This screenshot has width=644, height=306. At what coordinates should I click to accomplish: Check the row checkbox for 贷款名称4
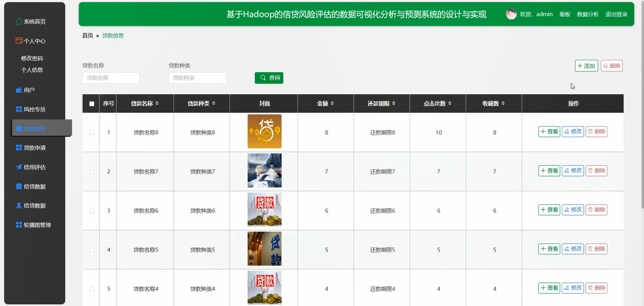(92, 289)
